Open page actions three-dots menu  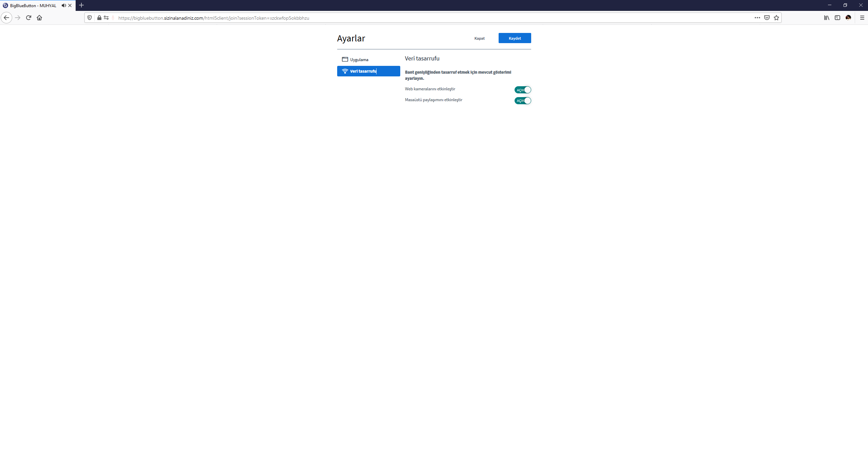click(x=757, y=18)
